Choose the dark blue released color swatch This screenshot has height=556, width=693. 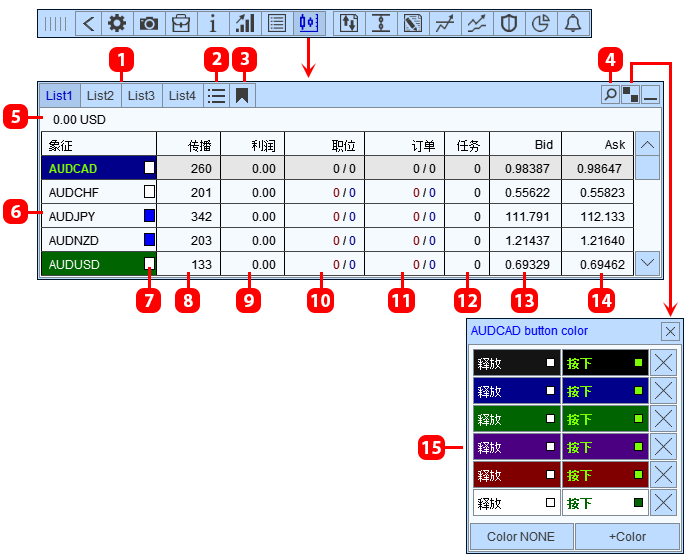click(x=517, y=391)
